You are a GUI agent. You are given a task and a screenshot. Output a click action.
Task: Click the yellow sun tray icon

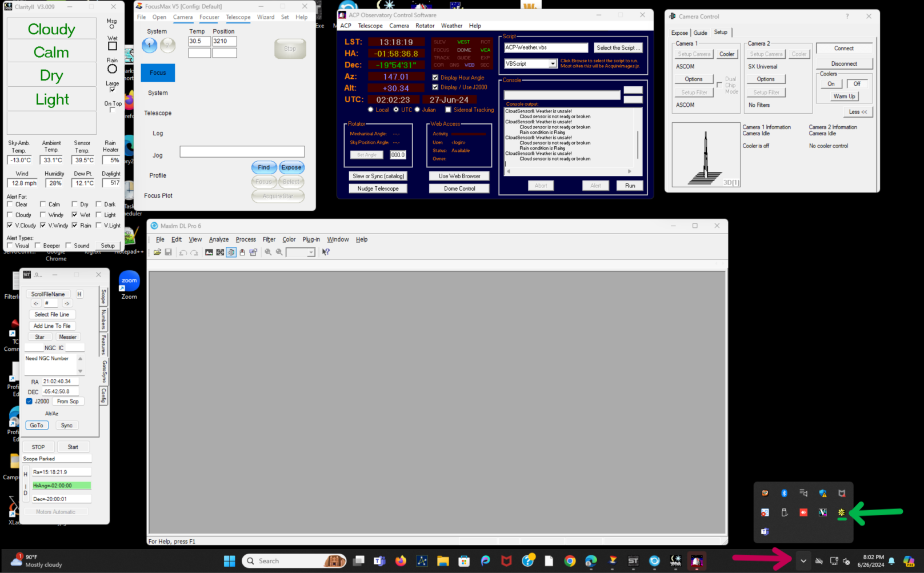coord(841,512)
